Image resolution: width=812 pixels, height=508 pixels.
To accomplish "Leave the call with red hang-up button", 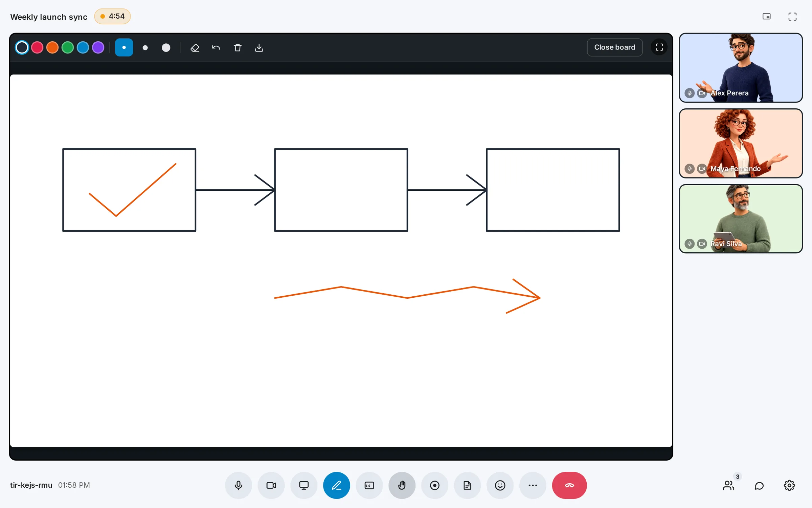I will [569, 485].
